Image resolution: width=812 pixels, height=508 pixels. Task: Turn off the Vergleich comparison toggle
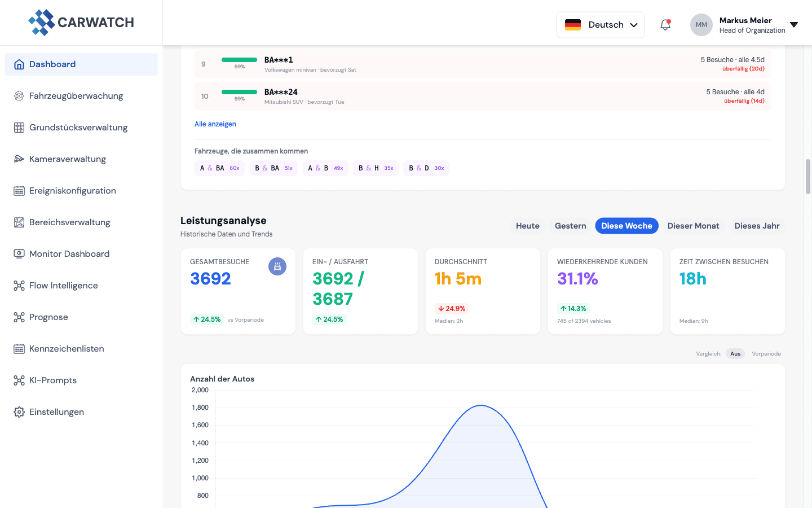coord(735,353)
